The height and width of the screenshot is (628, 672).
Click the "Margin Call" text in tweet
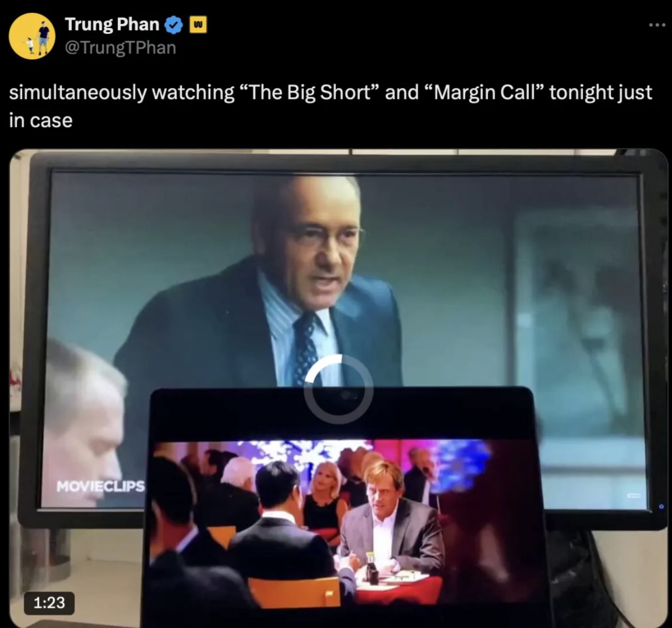pos(484,92)
